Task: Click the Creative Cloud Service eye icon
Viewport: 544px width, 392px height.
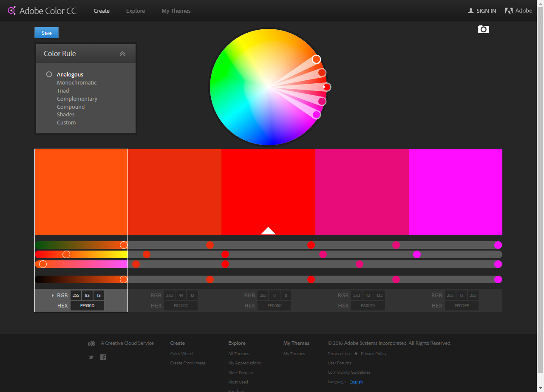Action: pos(91,343)
